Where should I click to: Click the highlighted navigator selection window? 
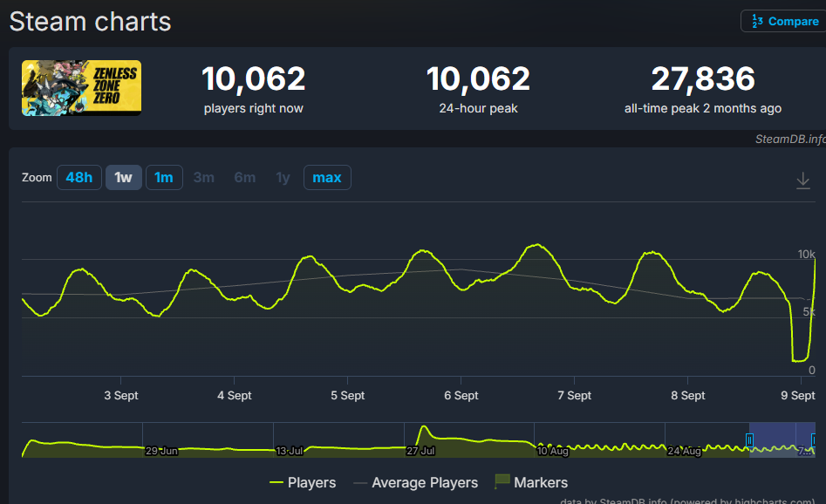[782, 439]
